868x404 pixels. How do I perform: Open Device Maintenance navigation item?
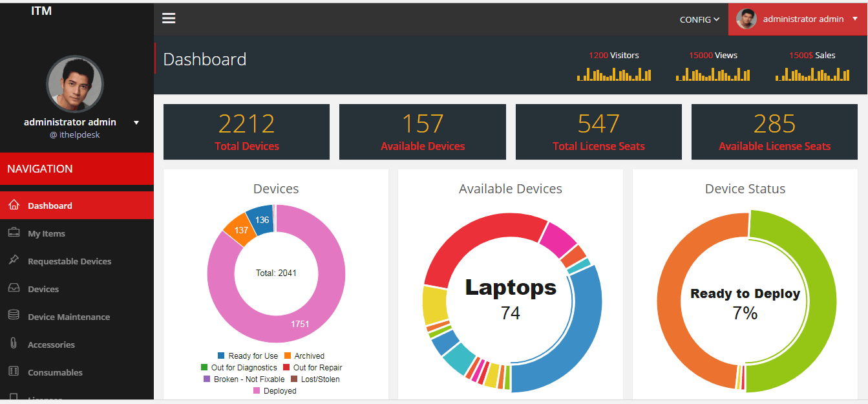tap(69, 317)
